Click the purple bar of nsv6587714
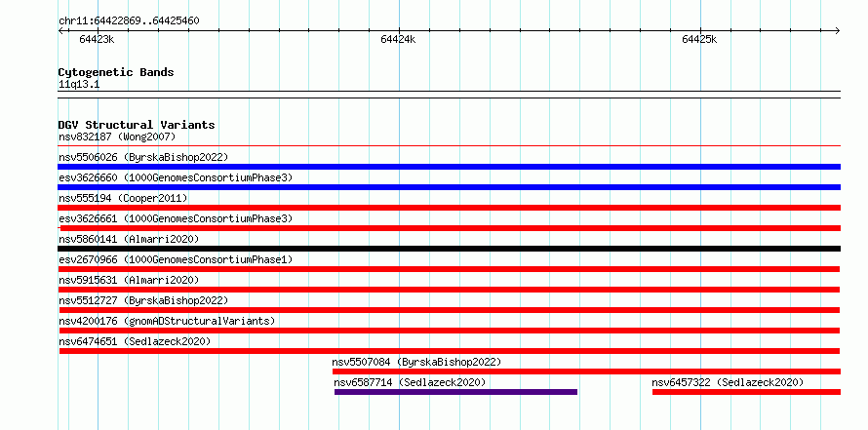 click(455, 392)
